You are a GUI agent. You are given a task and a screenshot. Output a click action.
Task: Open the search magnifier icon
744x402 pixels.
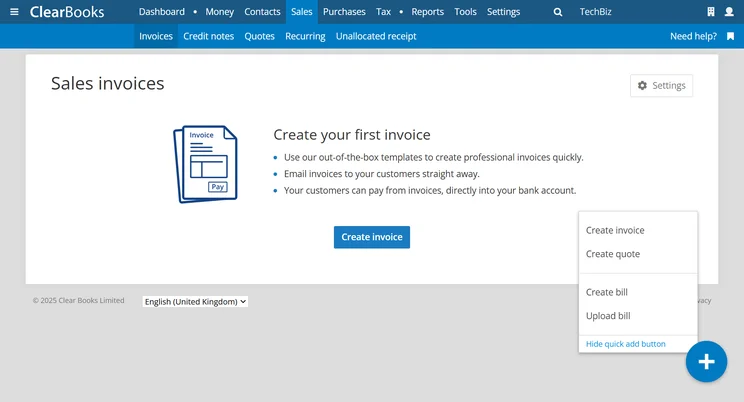point(558,12)
